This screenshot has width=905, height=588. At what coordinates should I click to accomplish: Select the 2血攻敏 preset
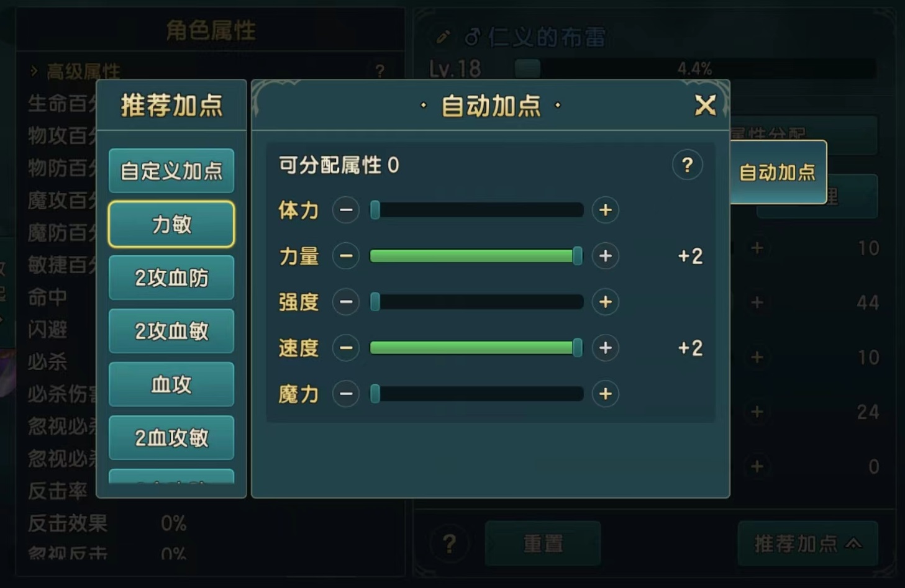[171, 438]
